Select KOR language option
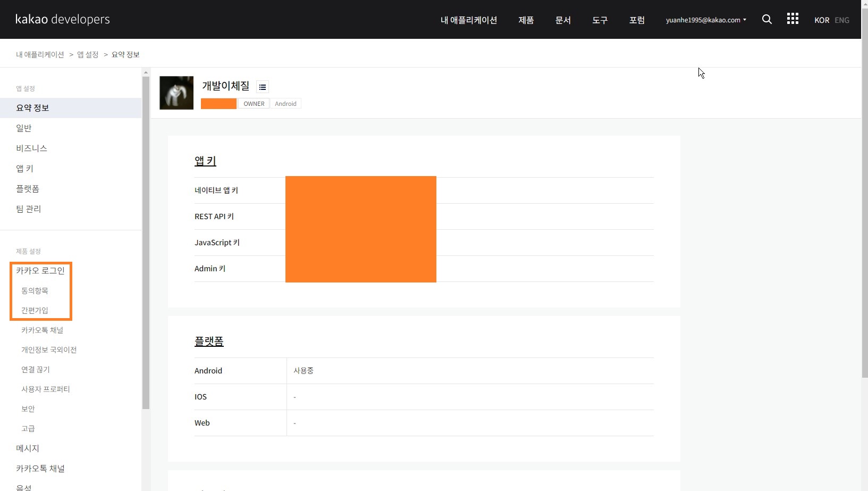Viewport: 868px width, 491px height. [822, 20]
